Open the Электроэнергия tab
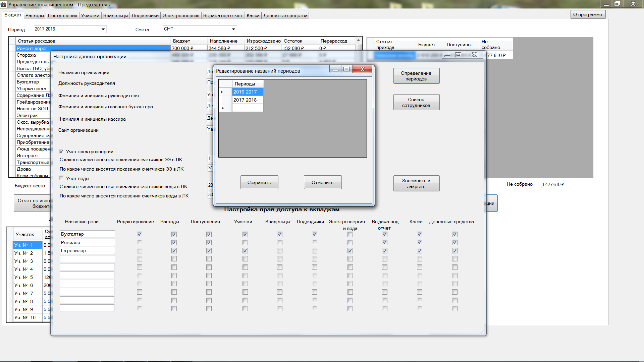The width and height of the screenshot is (644, 362). tap(181, 15)
